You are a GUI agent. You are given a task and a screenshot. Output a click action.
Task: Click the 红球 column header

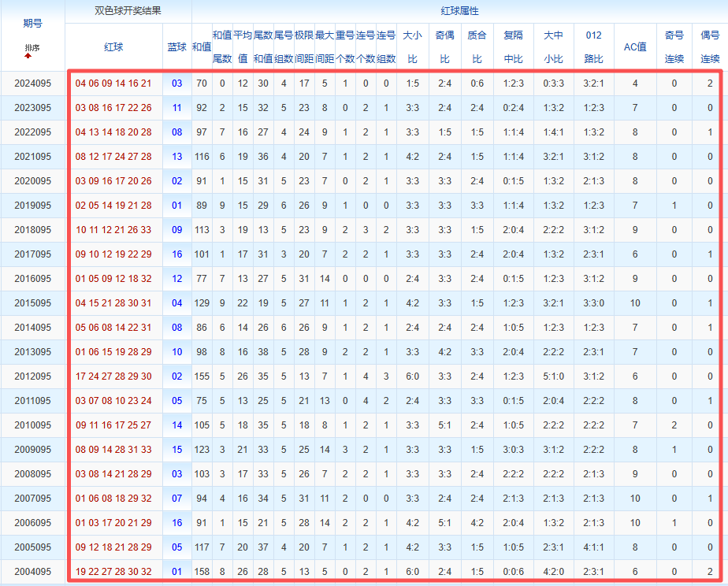click(x=113, y=47)
